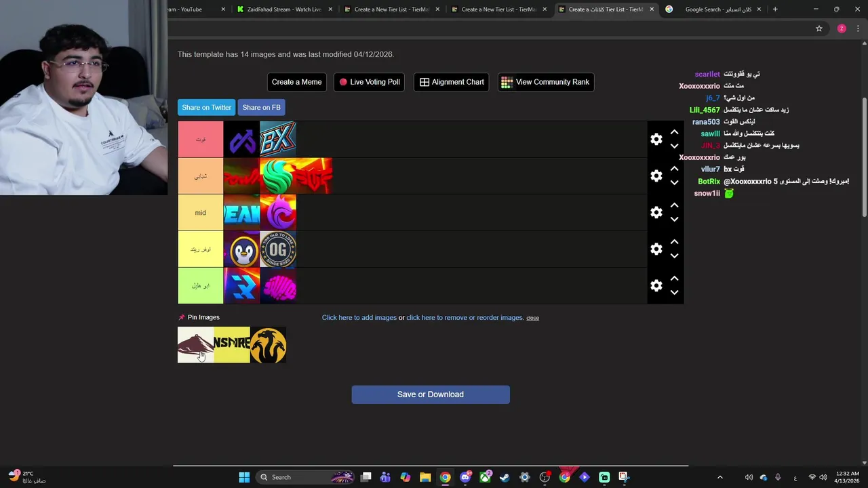Open Chrome three-dot menu
Image resolution: width=868 pixels, height=488 pixels.
pos(858,28)
